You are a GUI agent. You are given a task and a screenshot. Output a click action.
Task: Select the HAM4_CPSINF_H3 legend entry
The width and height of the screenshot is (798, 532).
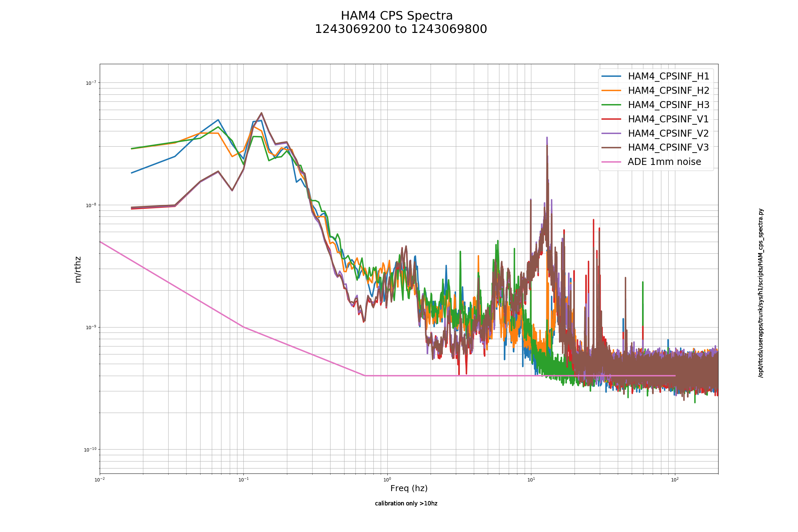[655, 105]
